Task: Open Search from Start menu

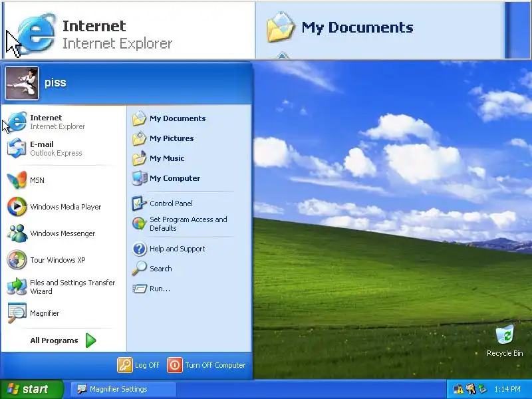Action: [190, 269]
